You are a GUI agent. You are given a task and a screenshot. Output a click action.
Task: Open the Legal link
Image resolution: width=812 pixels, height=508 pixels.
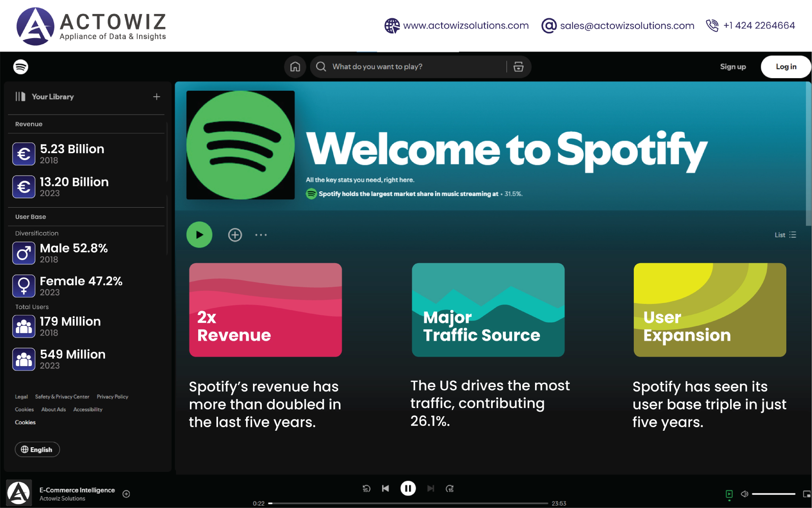tap(21, 397)
